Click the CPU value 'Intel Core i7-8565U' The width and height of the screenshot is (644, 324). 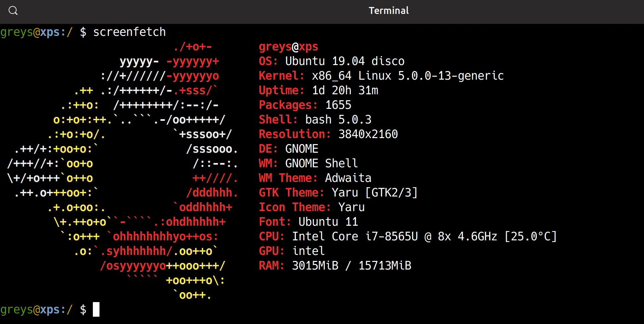[x=355, y=236]
